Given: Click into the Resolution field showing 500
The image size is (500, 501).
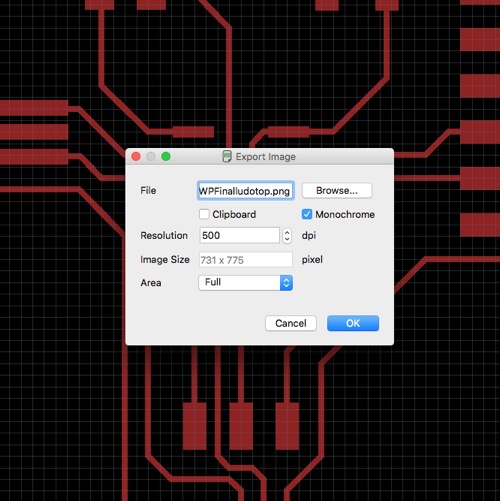Looking at the screenshot, I should click(x=239, y=235).
